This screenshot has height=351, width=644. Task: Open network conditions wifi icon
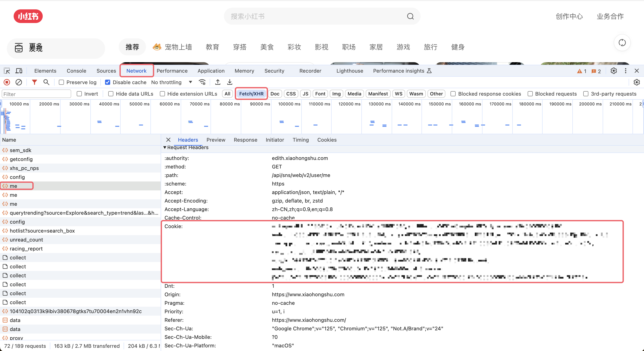[202, 82]
